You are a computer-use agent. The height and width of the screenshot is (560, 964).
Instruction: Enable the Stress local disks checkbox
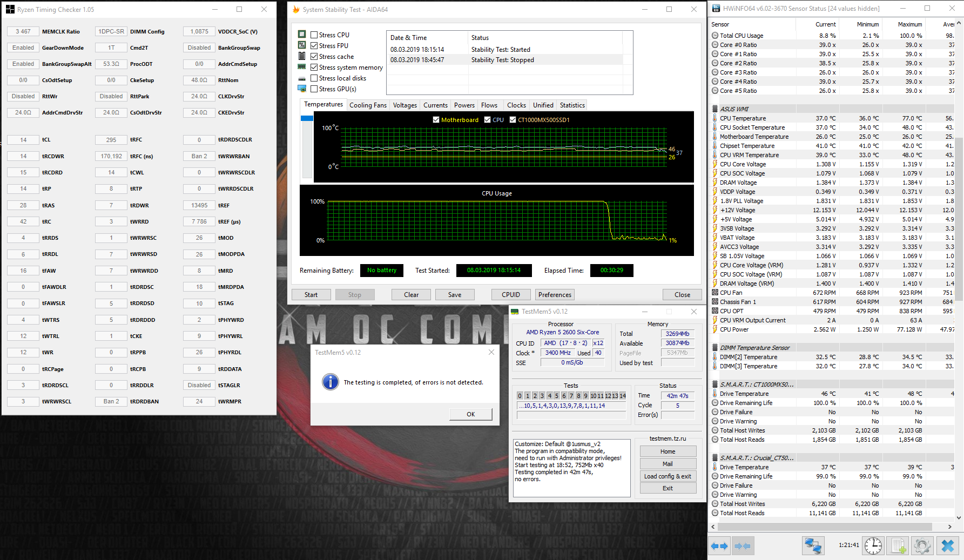coord(314,78)
